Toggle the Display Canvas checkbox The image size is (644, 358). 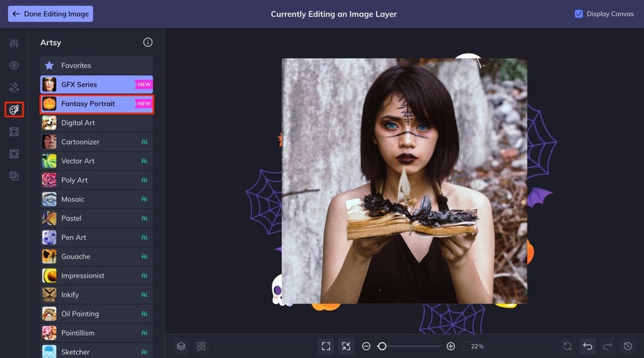tap(579, 14)
